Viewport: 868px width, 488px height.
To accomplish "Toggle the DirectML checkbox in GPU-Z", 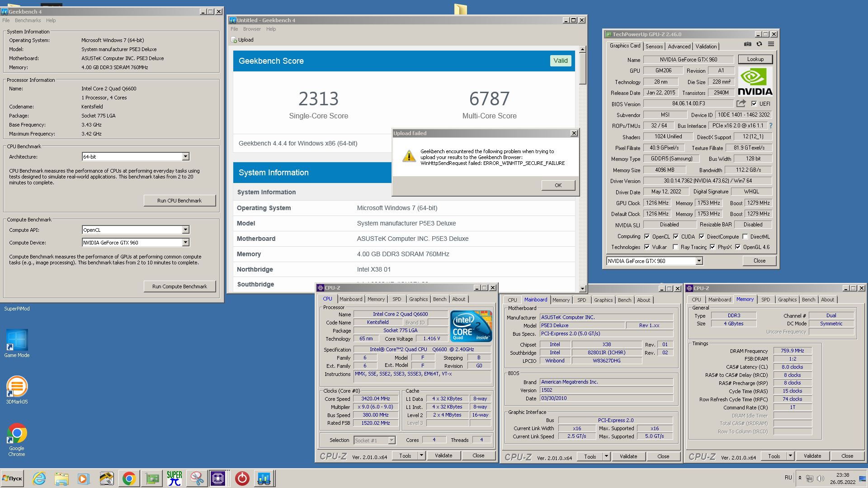I will 745,236.
